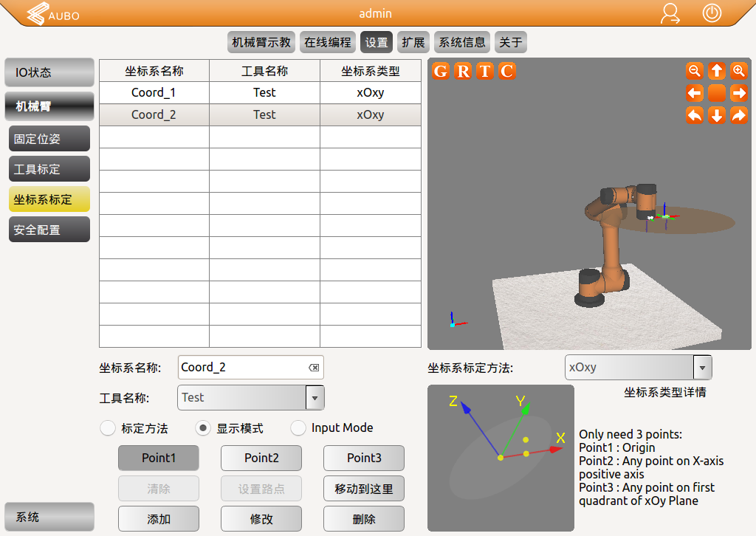Switch to the 在线编程 tab

(x=328, y=42)
